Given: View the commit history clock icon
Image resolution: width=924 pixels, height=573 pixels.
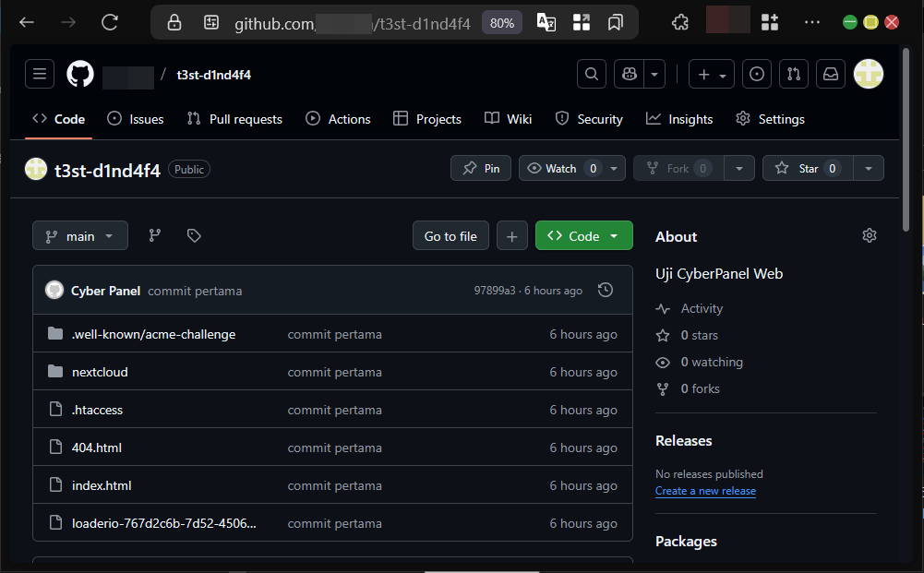Looking at the screenshot, I should point(606,291).
